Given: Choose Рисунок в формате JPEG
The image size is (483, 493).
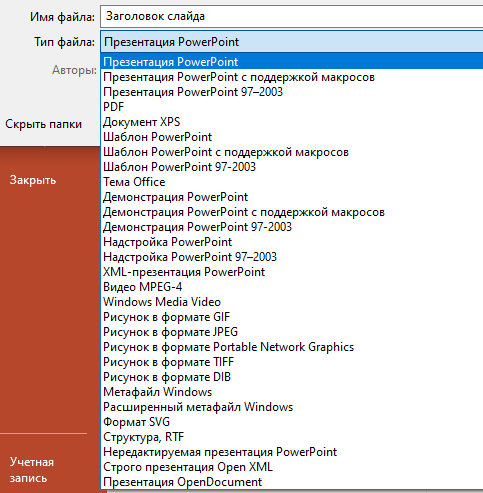Looking at the screenshot, I should click(x=292, y=332).
